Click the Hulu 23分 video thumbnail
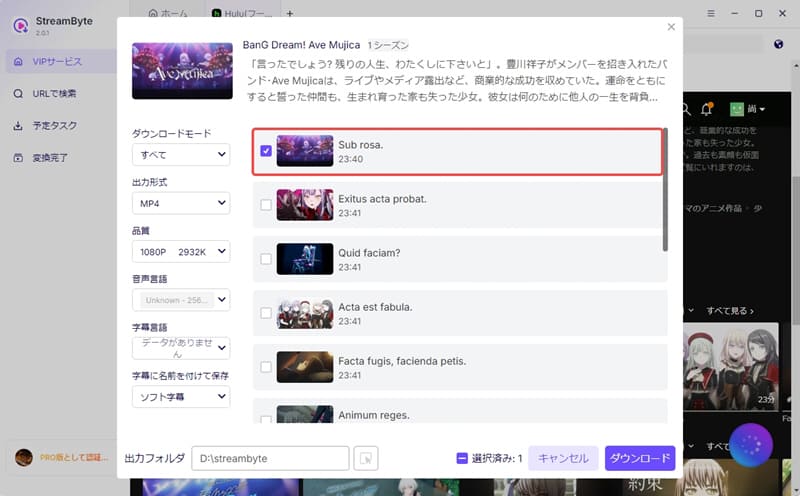 [x=731, y=366]
